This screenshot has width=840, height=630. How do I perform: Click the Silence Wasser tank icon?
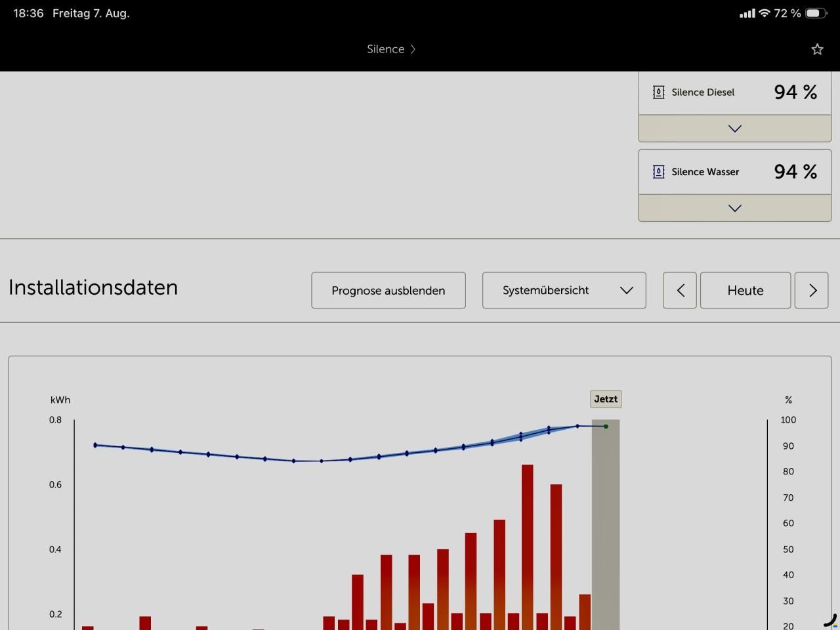pyautogui.click(x=658, y=172)
